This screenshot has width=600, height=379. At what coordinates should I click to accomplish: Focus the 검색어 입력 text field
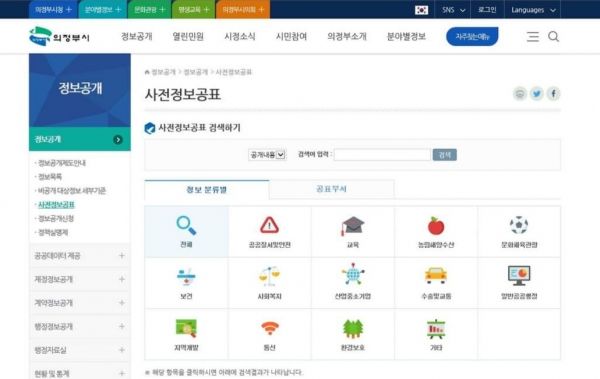[382, 155]
